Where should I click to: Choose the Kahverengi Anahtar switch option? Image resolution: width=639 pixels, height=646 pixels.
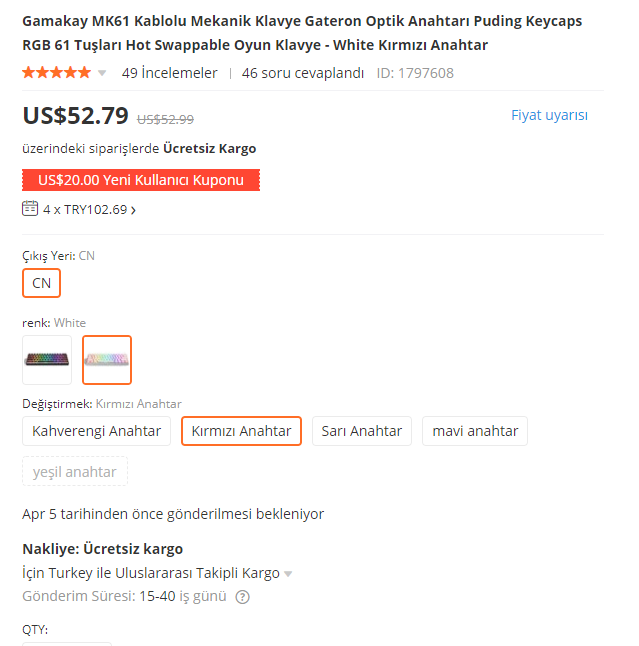[96, 431]
